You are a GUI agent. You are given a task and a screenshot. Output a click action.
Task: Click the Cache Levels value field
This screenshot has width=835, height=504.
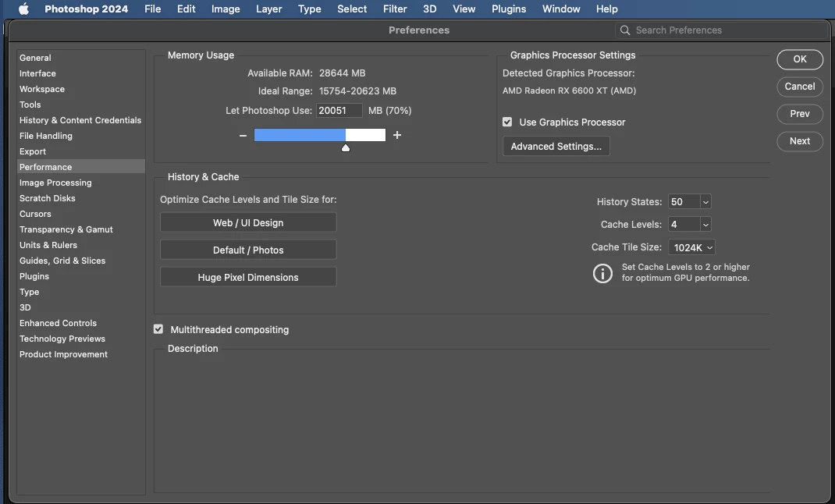(684, 225)
